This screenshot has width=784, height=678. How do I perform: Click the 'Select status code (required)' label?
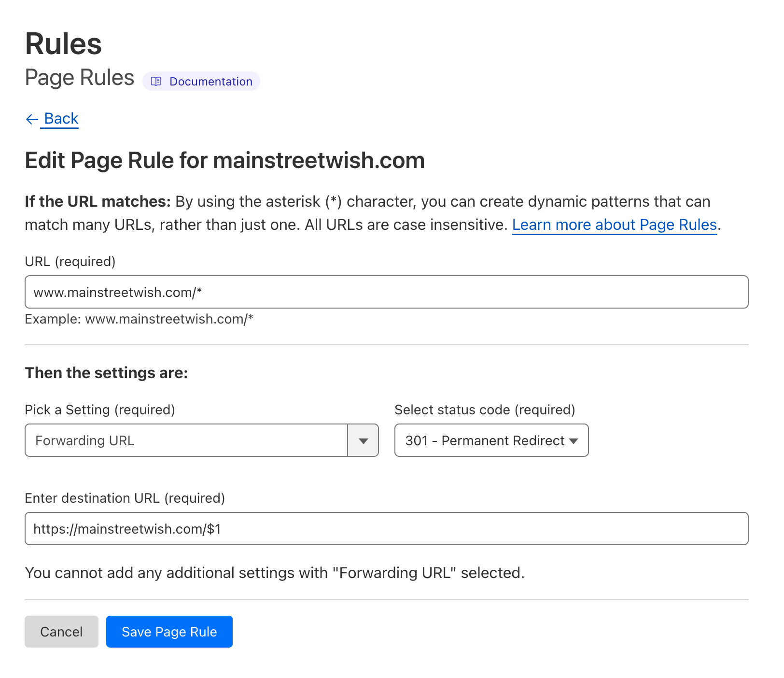(x=485, y=410)
